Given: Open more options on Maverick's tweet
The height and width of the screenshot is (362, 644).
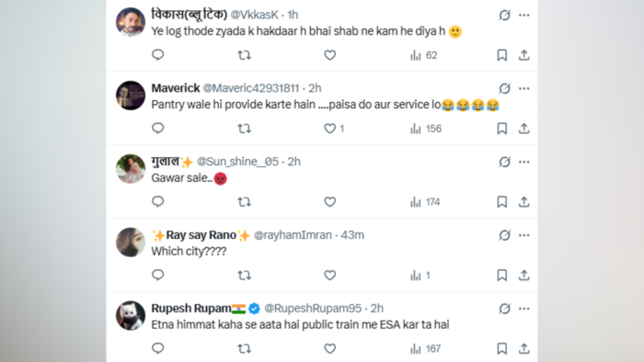Looking at the screenshot, I should pyautogui.click(x=524, y=88).
